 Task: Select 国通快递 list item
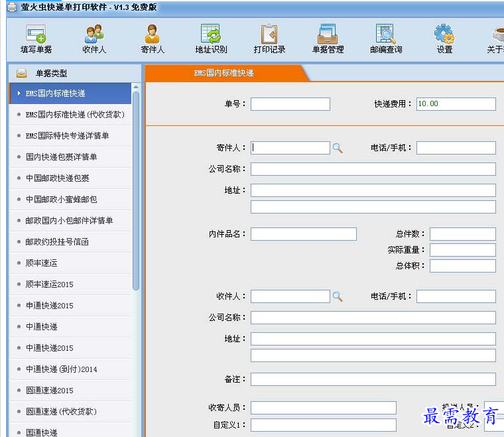point(71,430)
